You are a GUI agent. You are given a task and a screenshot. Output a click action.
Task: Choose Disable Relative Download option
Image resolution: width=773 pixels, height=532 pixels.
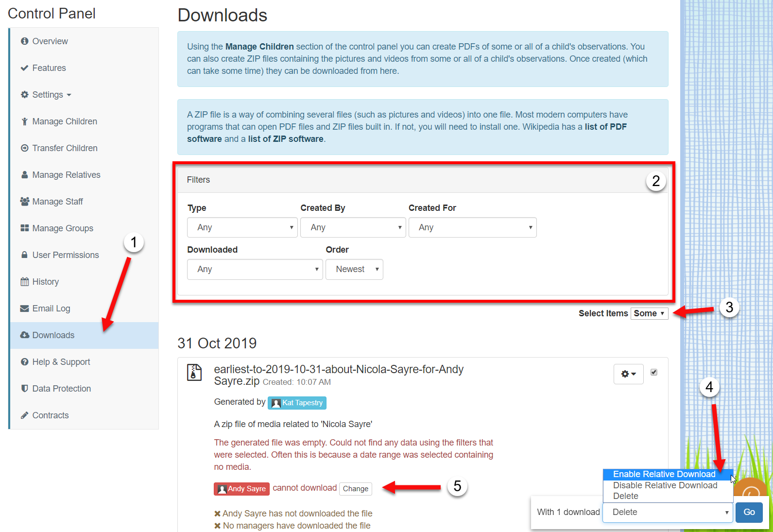tap(668, 485)
